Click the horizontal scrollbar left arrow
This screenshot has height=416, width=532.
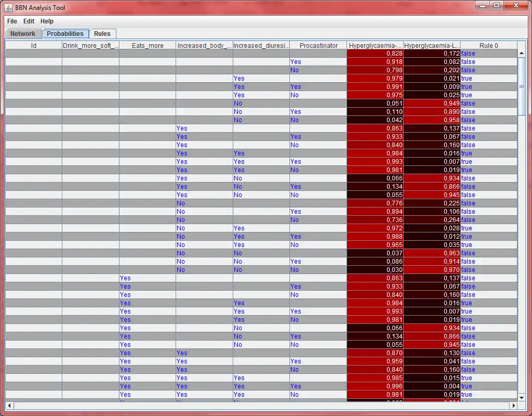click(x=9, y=406)
